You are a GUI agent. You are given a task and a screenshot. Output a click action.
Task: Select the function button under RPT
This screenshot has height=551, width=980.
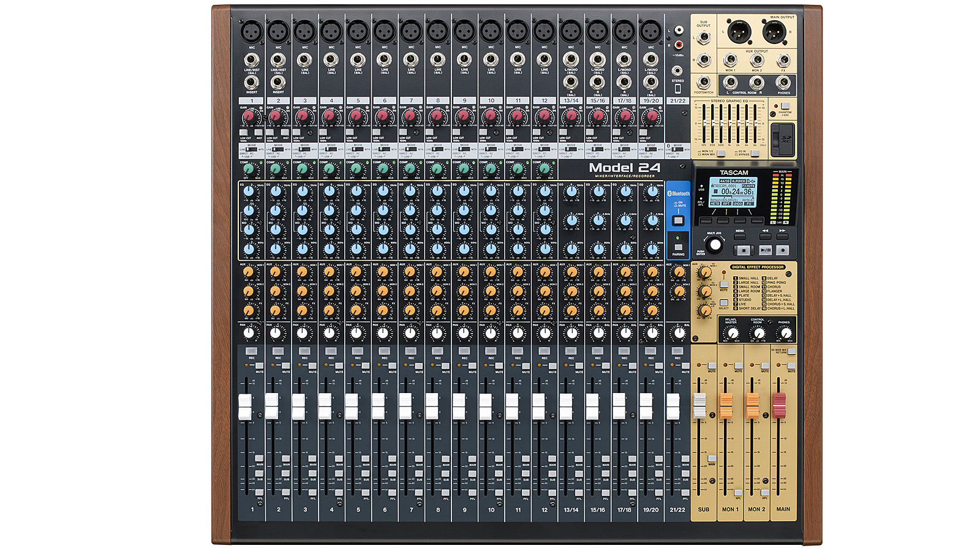[723, 220]
